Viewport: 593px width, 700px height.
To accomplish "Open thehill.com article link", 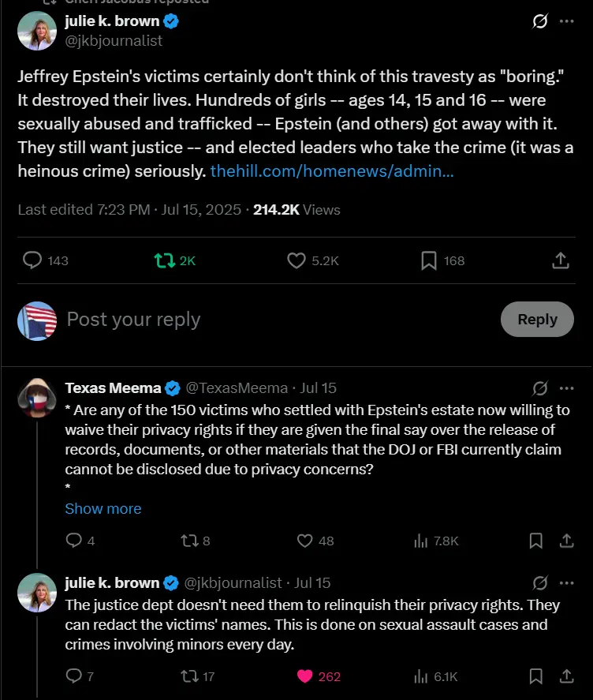I will (x=331, y=170).
